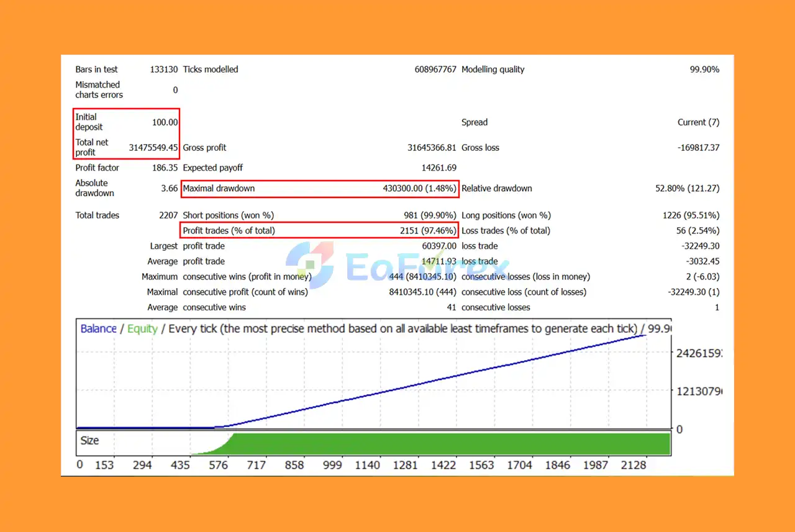Click the Relative drawdown label
Screen dimensions: 795x532
tap(497, 188)
